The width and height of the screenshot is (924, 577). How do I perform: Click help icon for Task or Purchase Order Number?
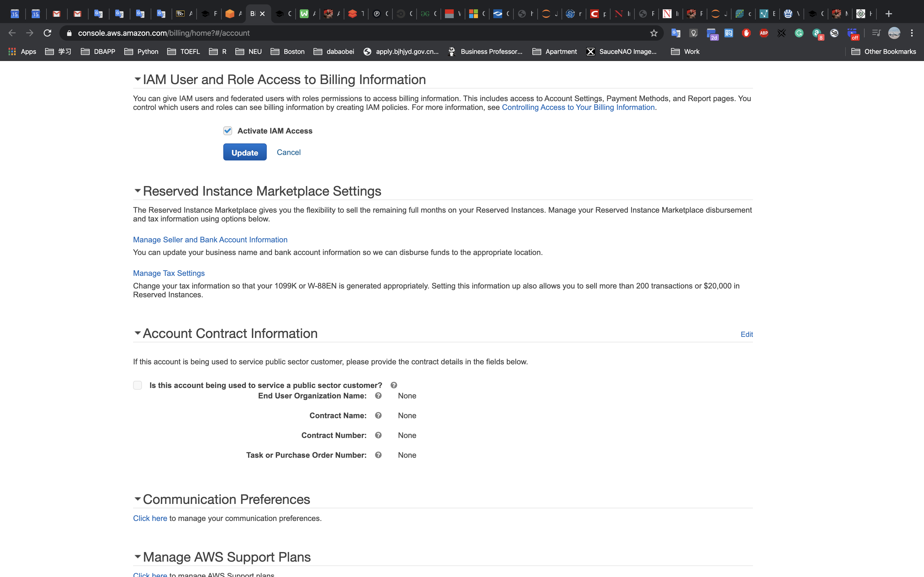pos(378,455)
